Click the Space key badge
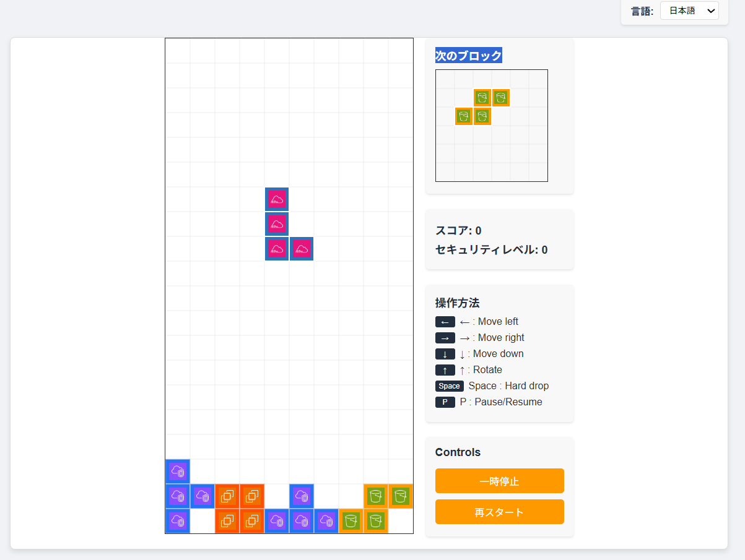 tap(450, 386)
